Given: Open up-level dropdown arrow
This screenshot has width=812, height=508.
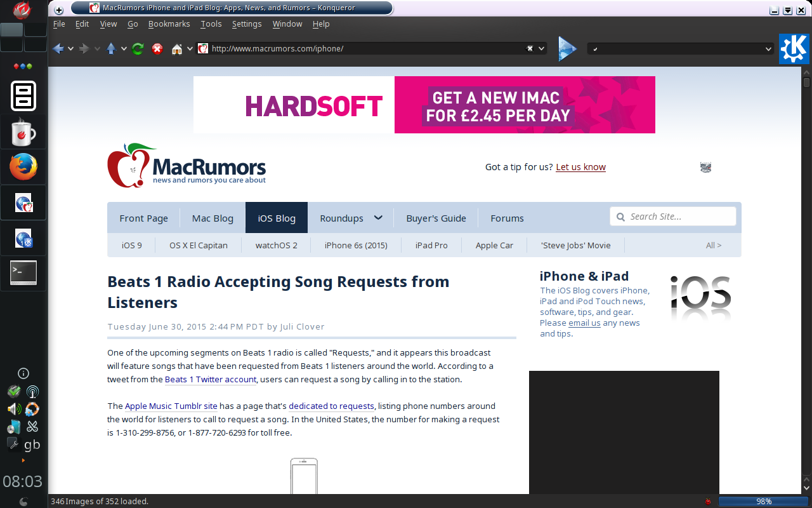Looking at the screenshot, I should tap(124, 48).
